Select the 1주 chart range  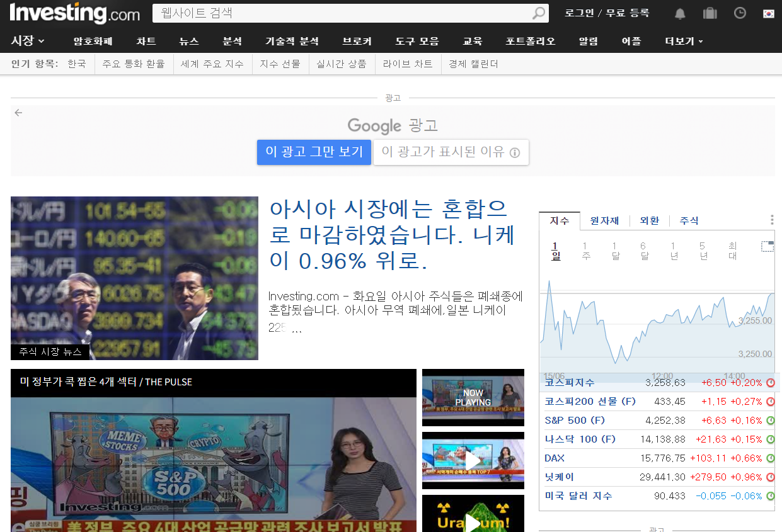click(x=585, y=251)
